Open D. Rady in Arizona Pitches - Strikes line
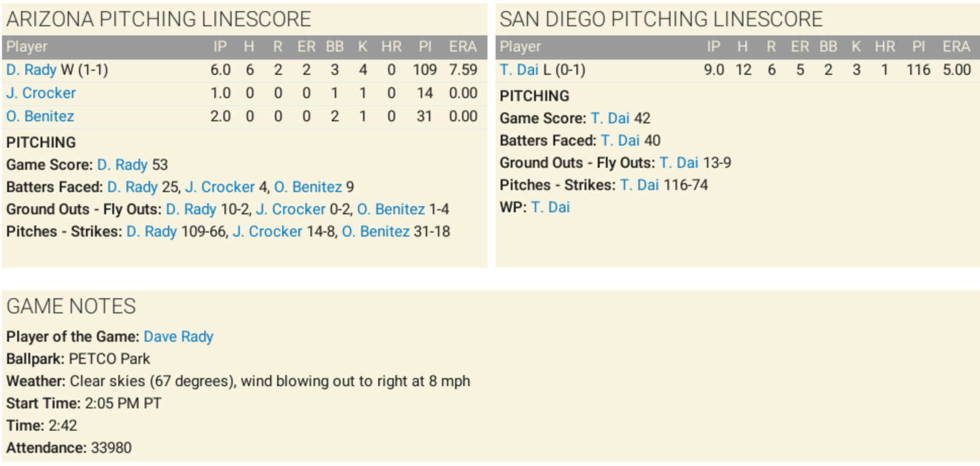 click(x=151, y=231)
